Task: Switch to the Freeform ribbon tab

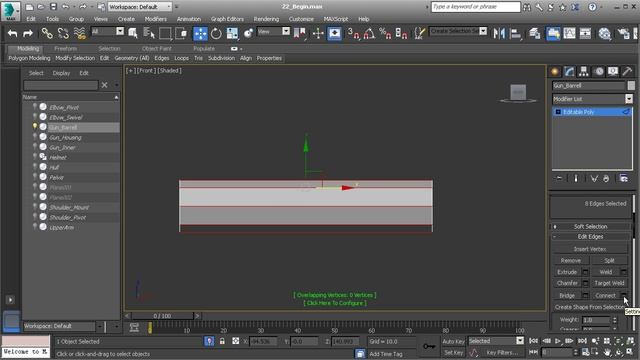Action: pyautogui.click(x=65, y=49)
